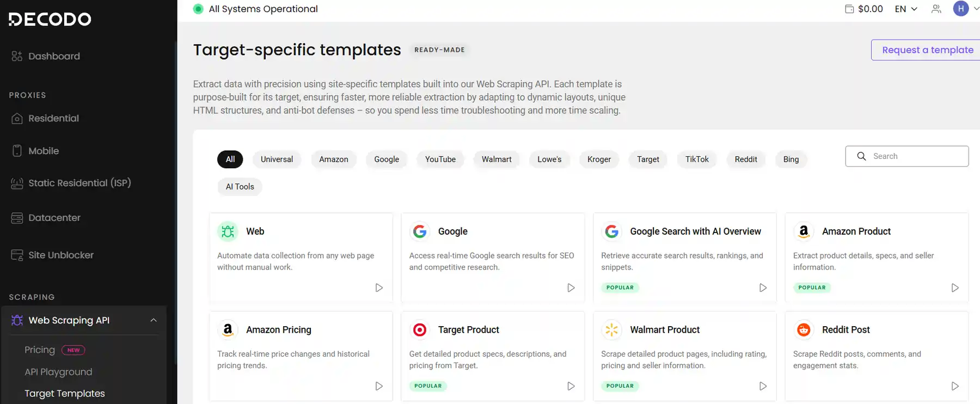980x404 pixels.
Task: Expand the account menu chevron
Action: (x=976, y=9)
